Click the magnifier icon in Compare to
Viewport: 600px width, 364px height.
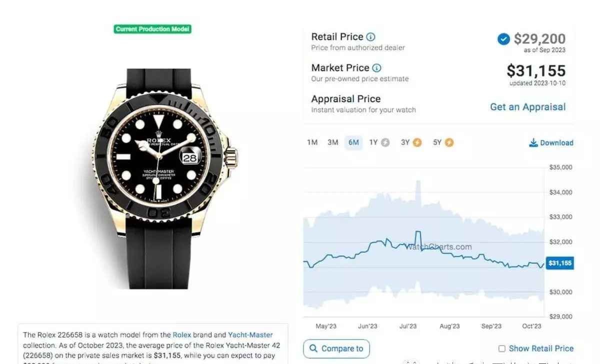313,349
